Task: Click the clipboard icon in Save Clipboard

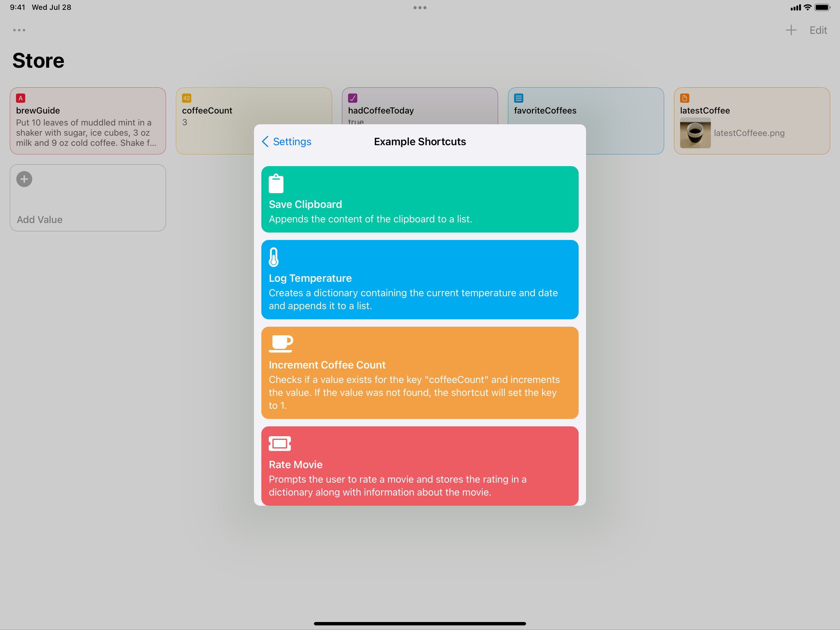Action: coord(276,184)
